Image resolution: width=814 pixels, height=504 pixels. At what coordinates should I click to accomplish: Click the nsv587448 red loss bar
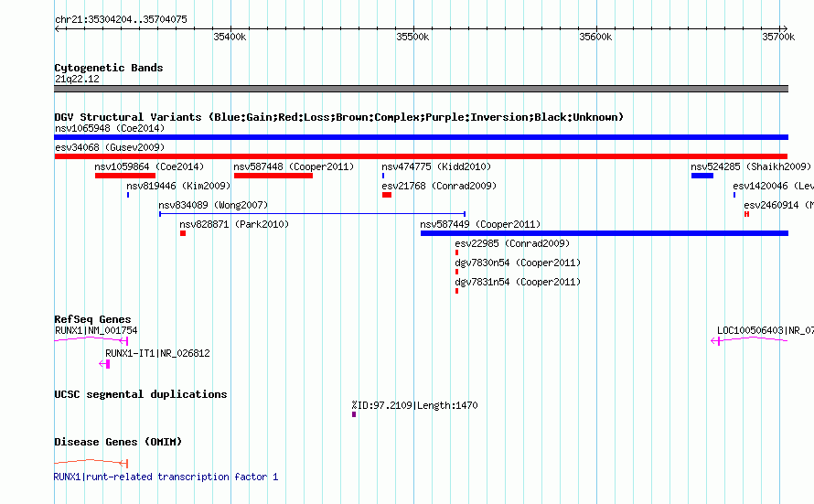pos(273,176)
